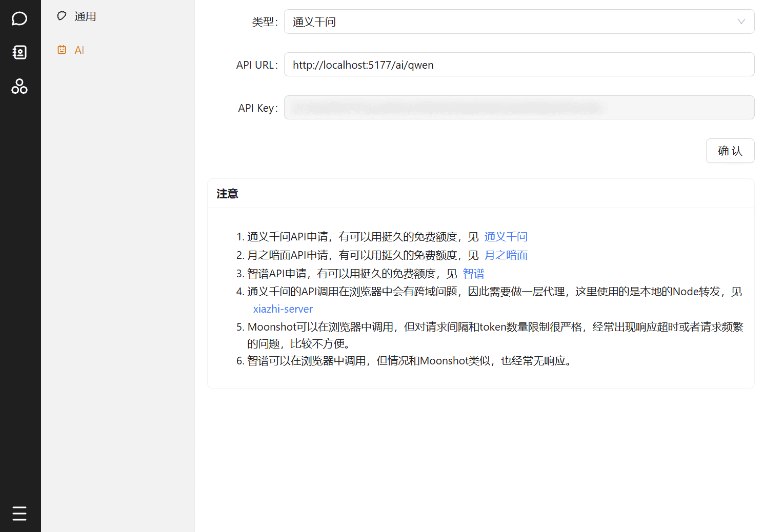Open the hamburger menu at sidebar bottom
Viewport: 764px width, 532px height.
19,513
